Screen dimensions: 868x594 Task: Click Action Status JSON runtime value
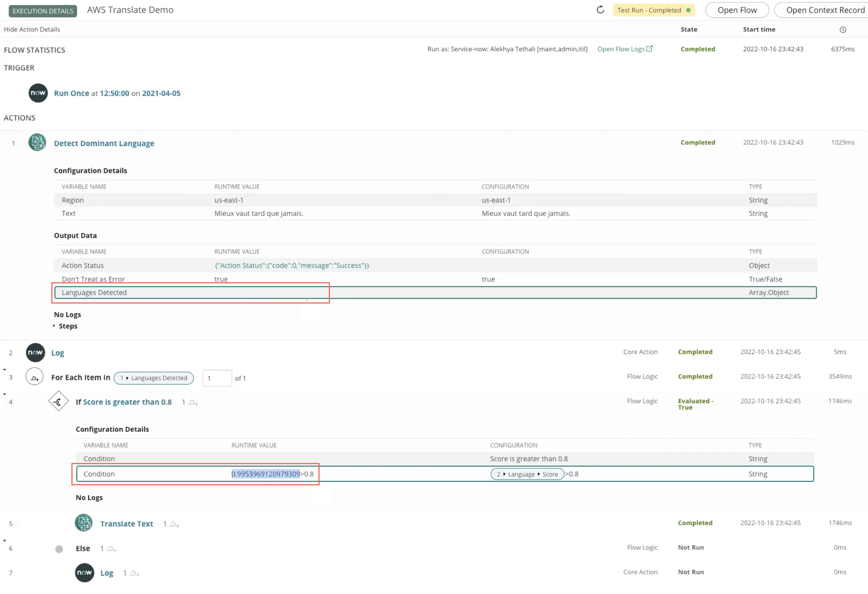click(292, 265)
